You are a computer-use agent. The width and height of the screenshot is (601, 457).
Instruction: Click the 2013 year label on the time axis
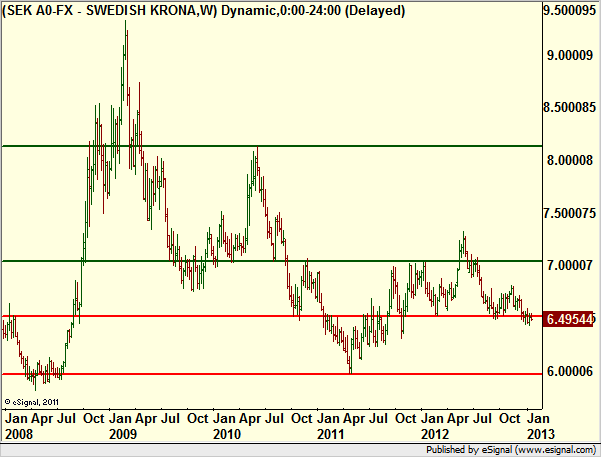[541, 434]
